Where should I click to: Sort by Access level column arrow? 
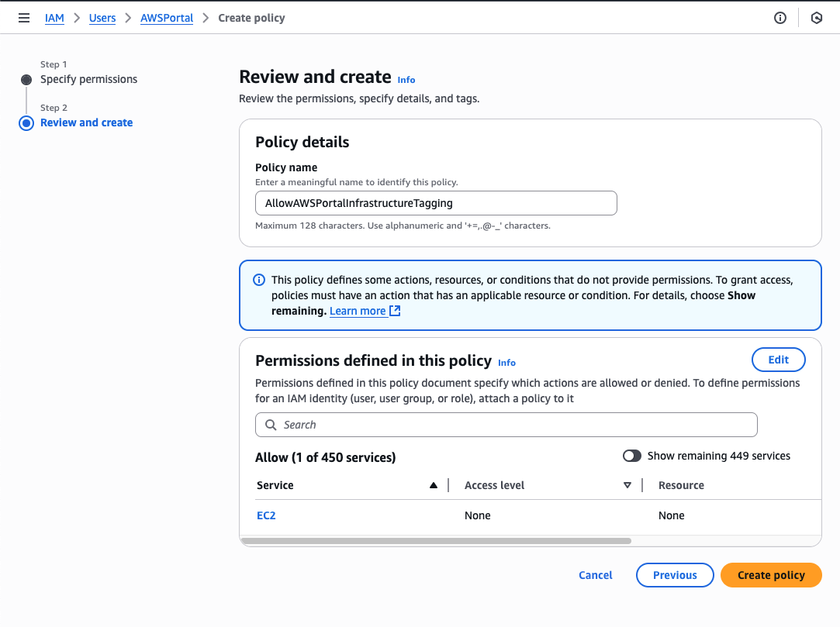627,485
